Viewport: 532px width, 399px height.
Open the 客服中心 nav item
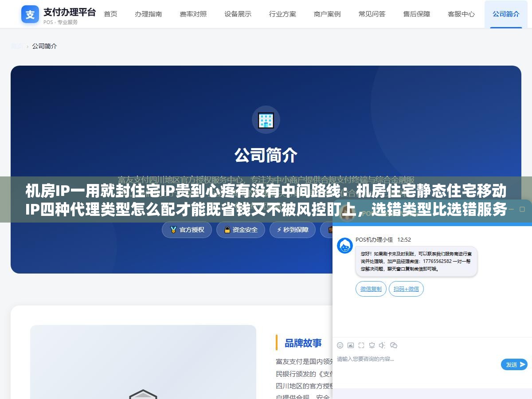(462, 14)
